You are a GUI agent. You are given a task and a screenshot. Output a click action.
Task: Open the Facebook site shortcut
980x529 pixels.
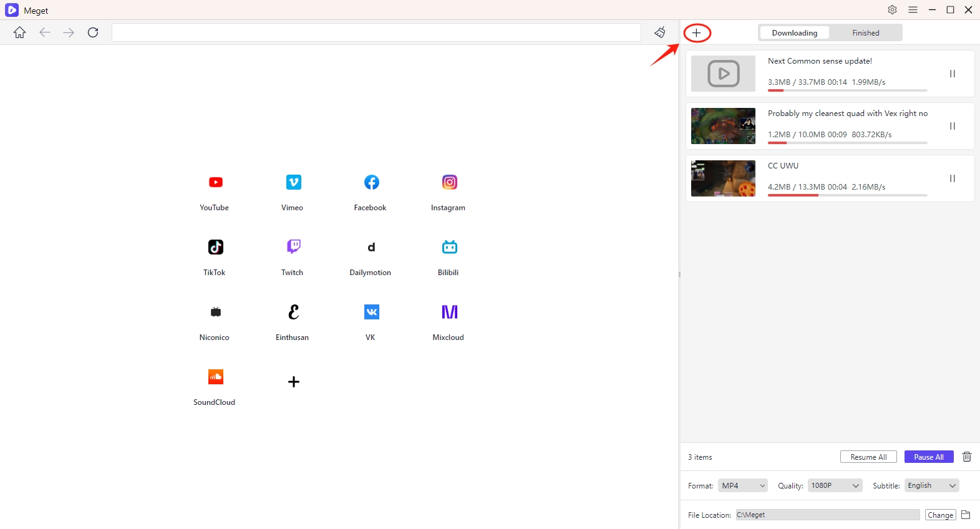click(x=371, y=192)
